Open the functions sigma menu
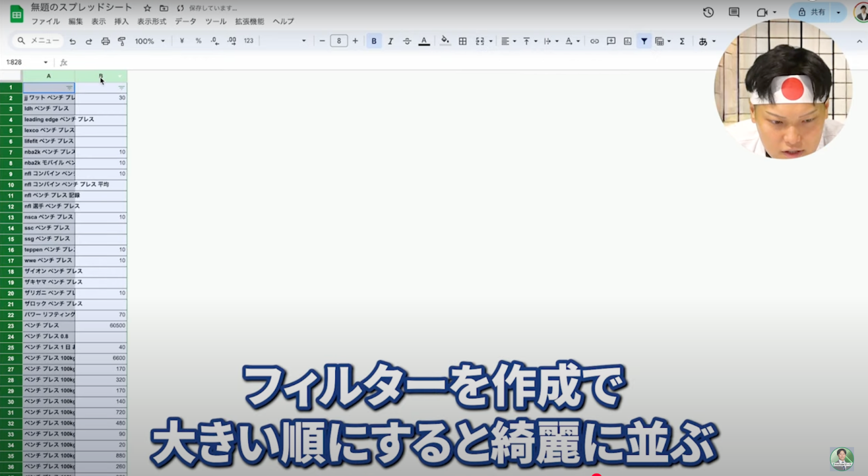Screen dimensions: 868x476 pos(682,41)
